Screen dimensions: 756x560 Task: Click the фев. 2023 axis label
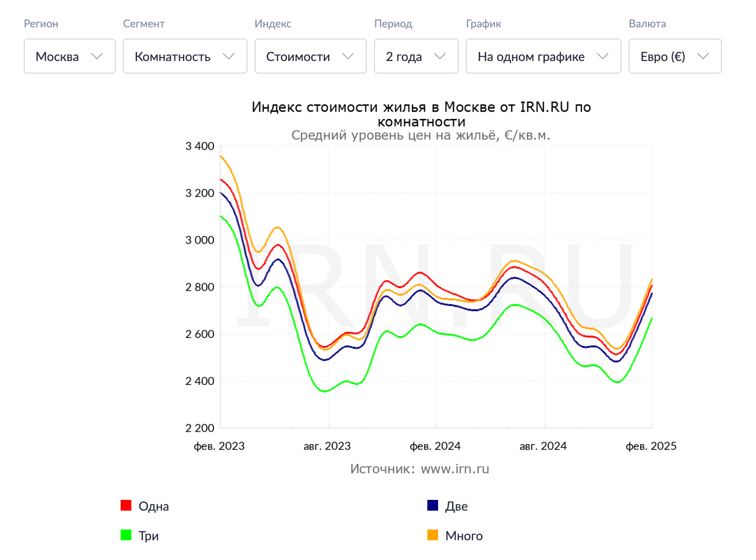click(x=219, y=446)
